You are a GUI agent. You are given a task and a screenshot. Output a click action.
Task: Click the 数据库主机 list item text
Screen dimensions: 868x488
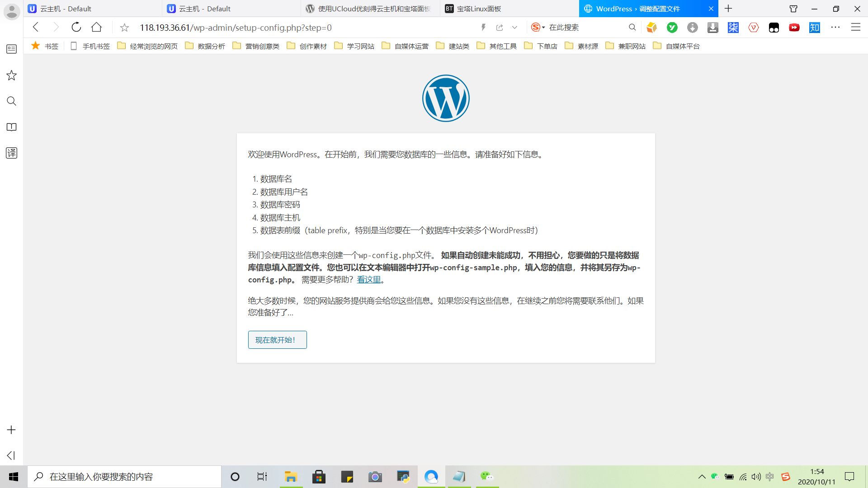[x=280, y=218]
